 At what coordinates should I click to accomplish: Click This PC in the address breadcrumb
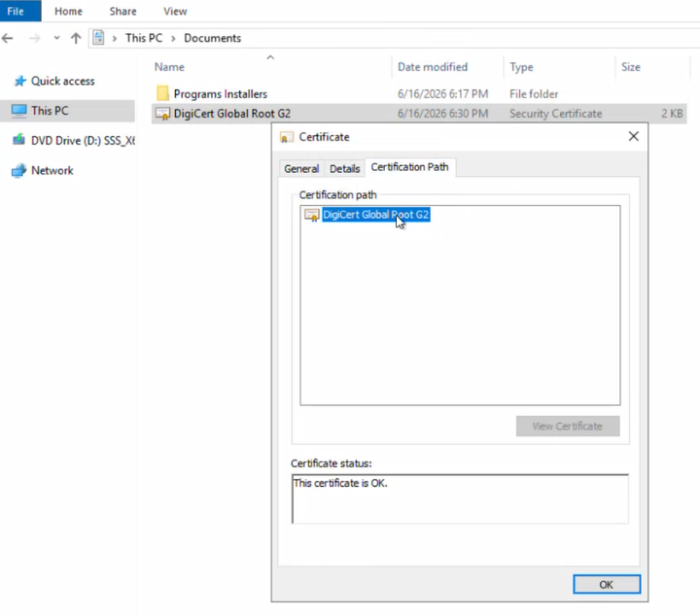click(x=144, y=38)
